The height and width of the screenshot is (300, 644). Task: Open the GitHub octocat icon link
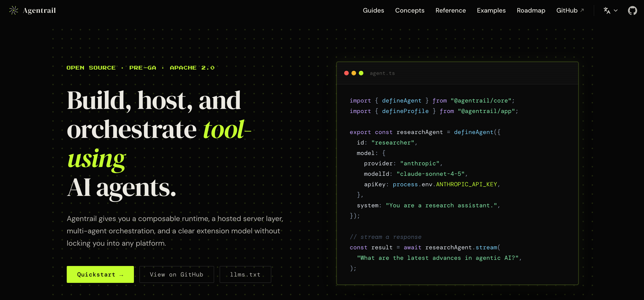(x=632, y=11)
